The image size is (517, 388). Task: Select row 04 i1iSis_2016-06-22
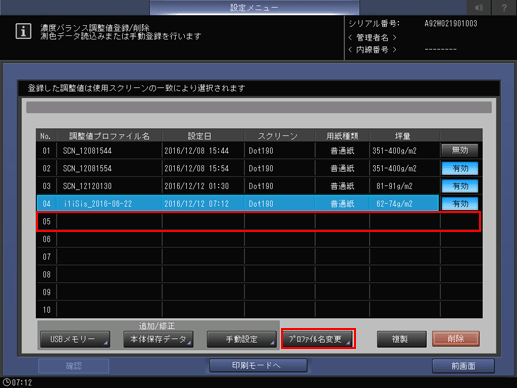(x=238, y=203)
